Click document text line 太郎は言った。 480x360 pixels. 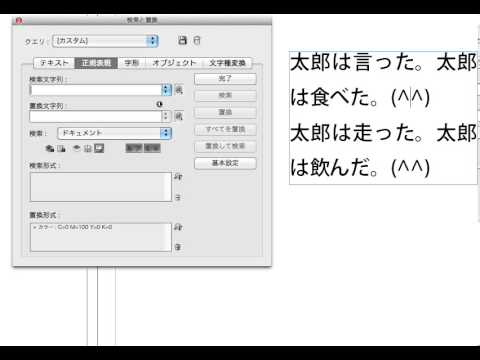(x=357, y=62)
